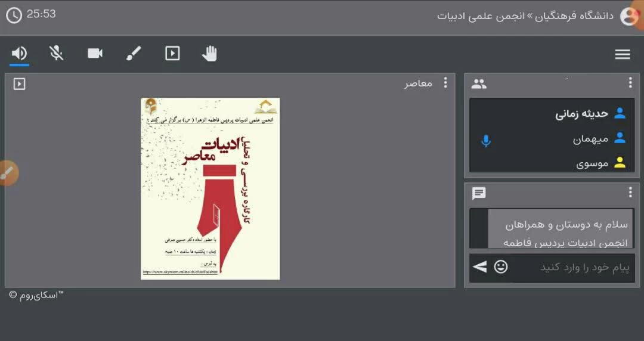Viewport: 644px width, 341px height.
Task: Open the hamburger main menu
Action: (623, 55)
